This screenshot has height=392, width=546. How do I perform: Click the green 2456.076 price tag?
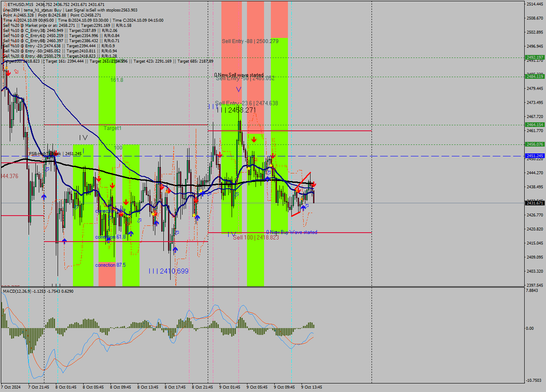click(x=535, y=144)
